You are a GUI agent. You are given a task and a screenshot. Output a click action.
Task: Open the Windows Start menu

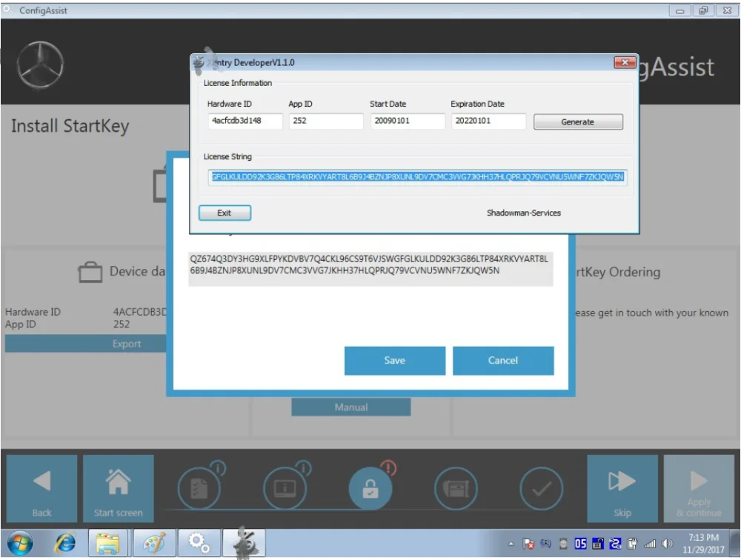click(x=20, y=544)
